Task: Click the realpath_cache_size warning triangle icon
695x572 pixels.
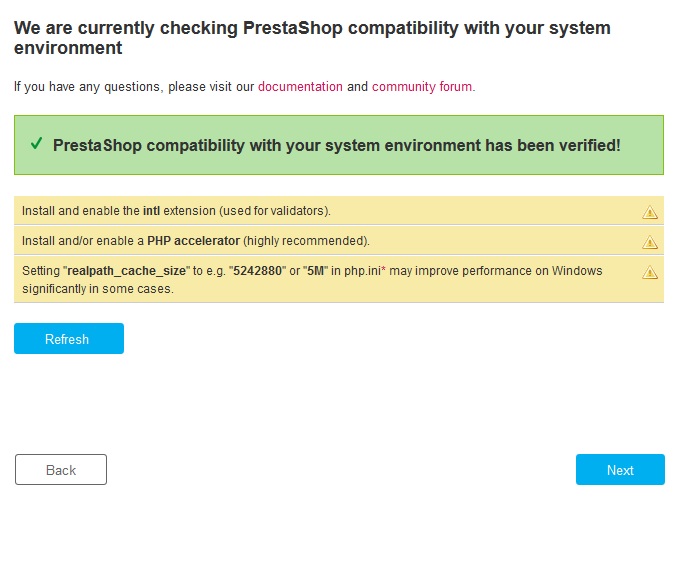Action: click(650, 272)
